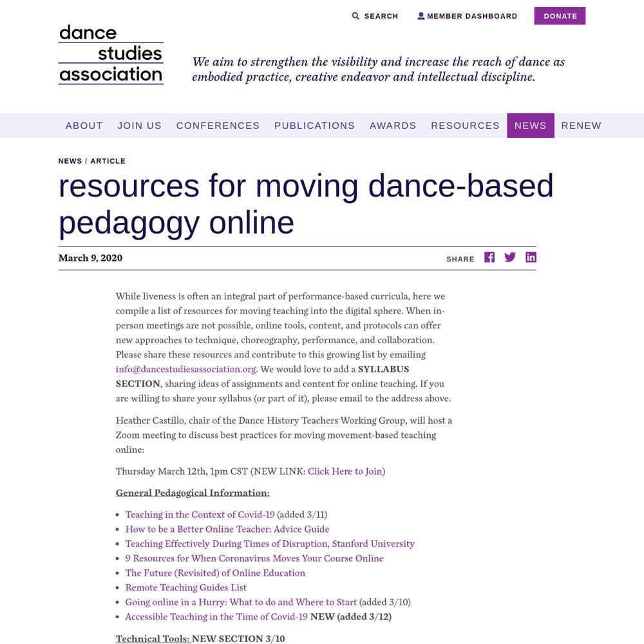Open Accessible Teaching in the Time of Covid-19

(x=216, y=617)
